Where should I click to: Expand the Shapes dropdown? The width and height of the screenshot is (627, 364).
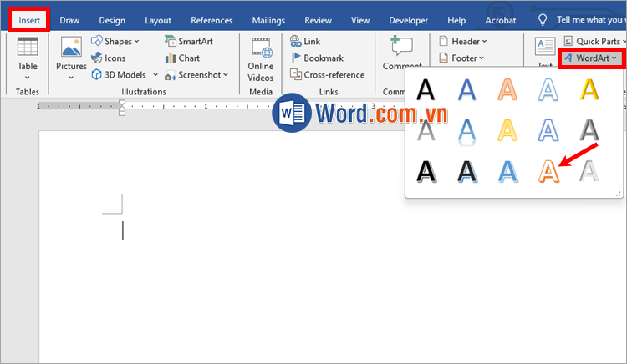pos(115,41)
